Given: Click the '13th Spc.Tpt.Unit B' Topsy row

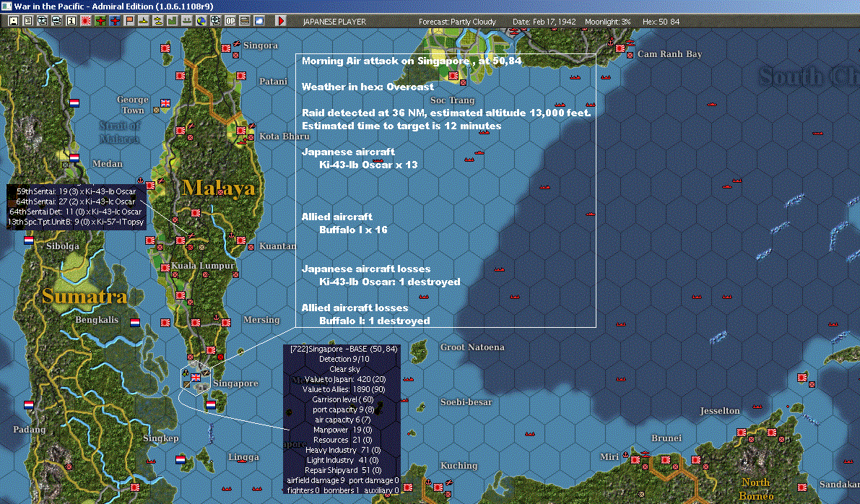Looking at the screenshot, I should (x=76, y=222).
